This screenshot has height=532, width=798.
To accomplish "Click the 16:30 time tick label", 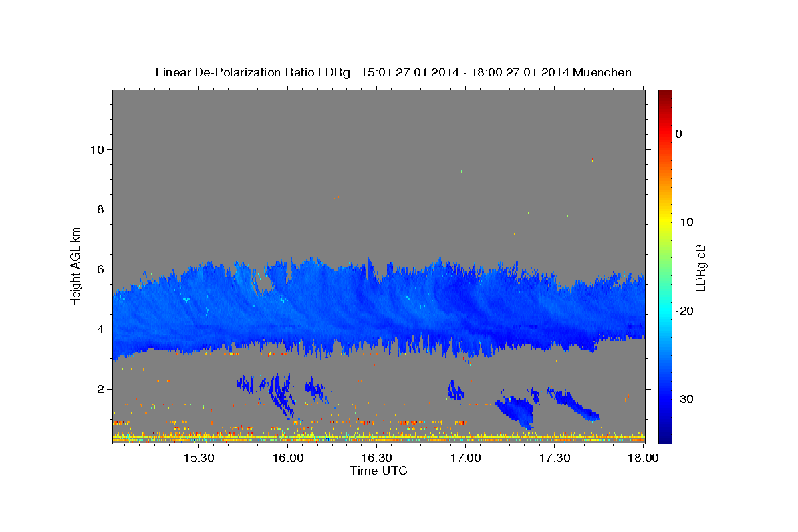I will [x=376, y=458].
